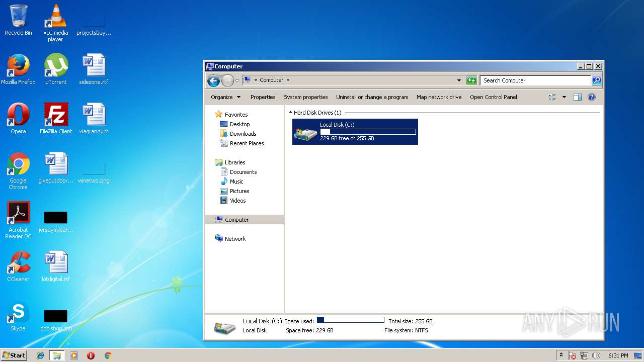
Task: Click Windows Explorer taskbar button
Action: click(x=57, y=355)
